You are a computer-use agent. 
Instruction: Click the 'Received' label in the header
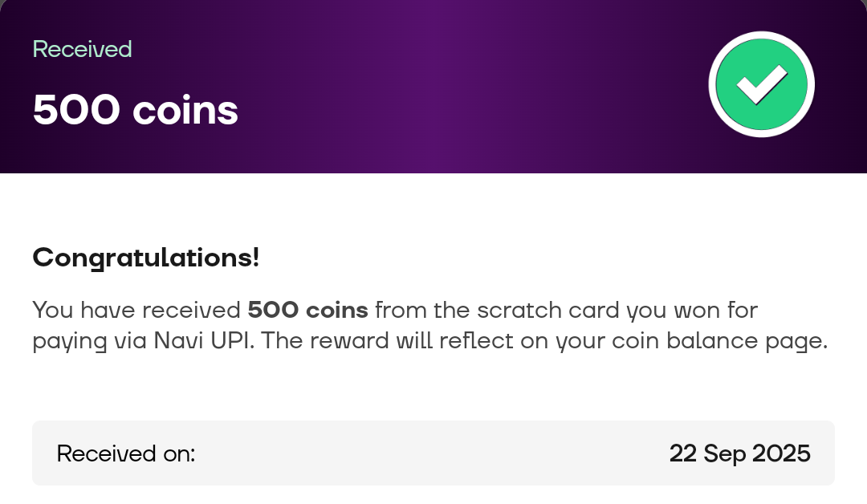[x=82, y=49]
